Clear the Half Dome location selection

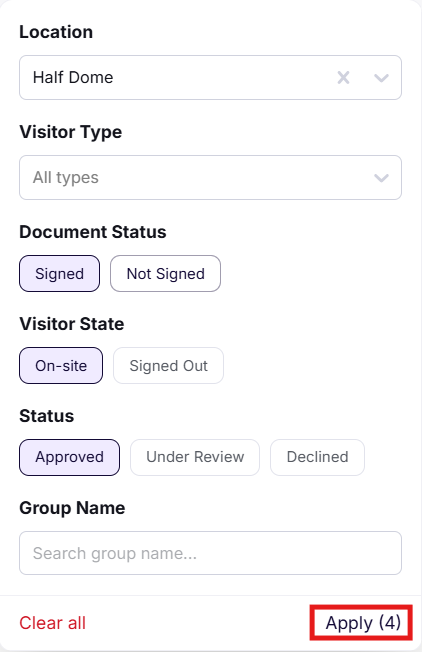pos(343,77)
